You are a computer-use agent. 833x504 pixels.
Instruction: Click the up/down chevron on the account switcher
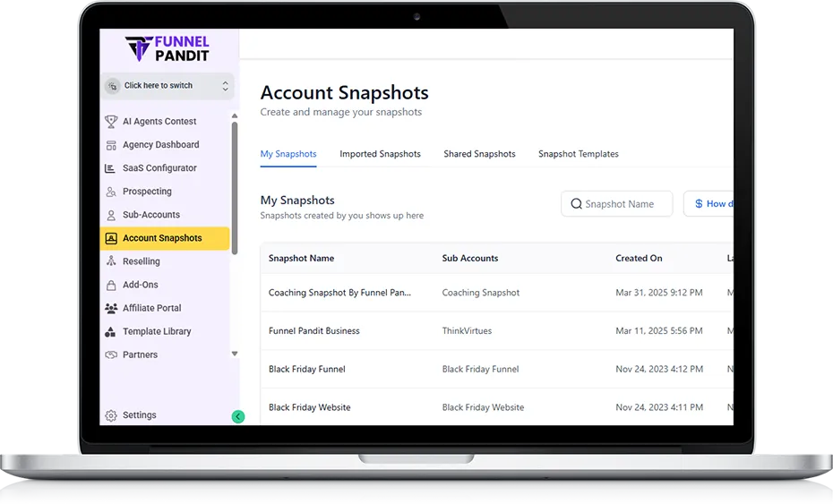[225, 86]
